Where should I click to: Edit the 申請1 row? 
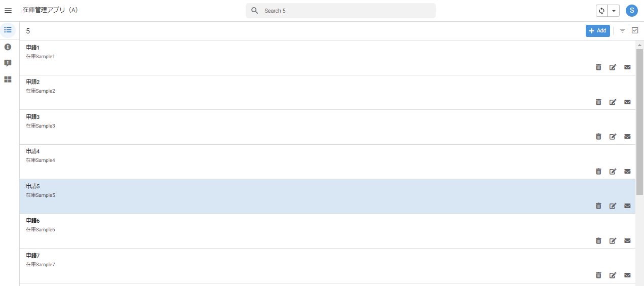(x=613, y=67)
